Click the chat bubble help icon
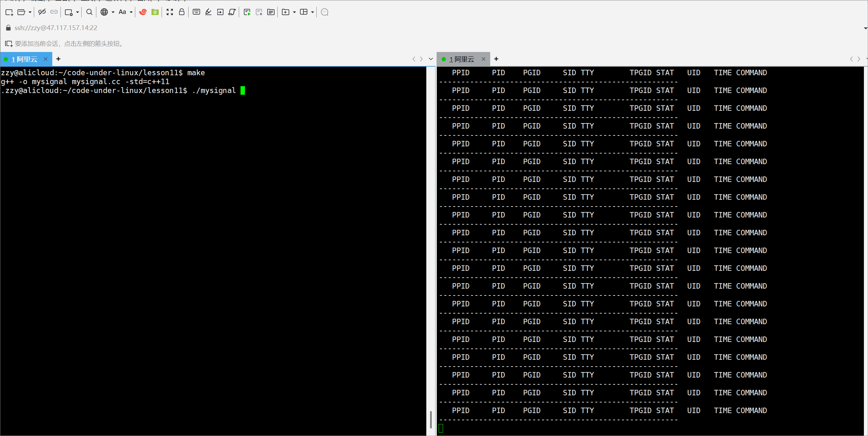 point(325,12)
